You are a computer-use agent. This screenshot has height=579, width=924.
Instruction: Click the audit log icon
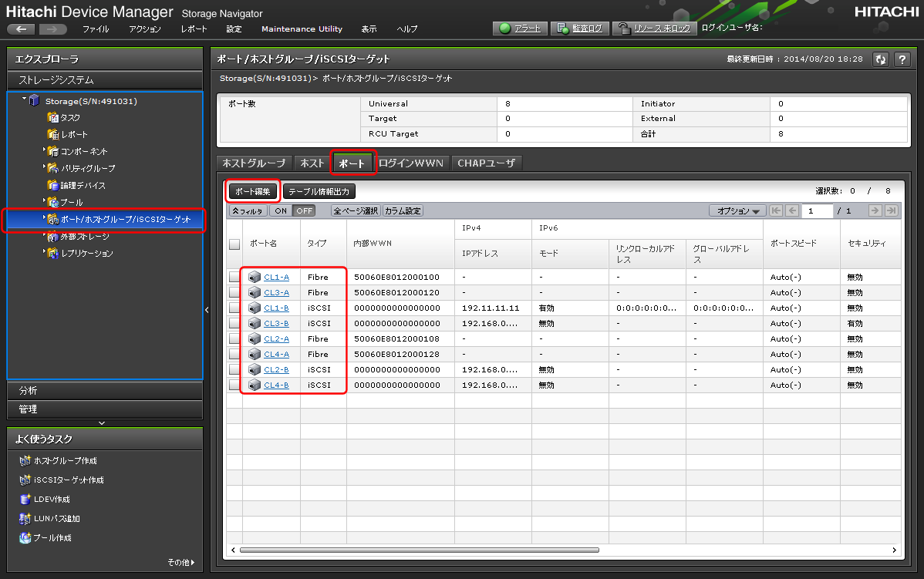tap(562, 29)
